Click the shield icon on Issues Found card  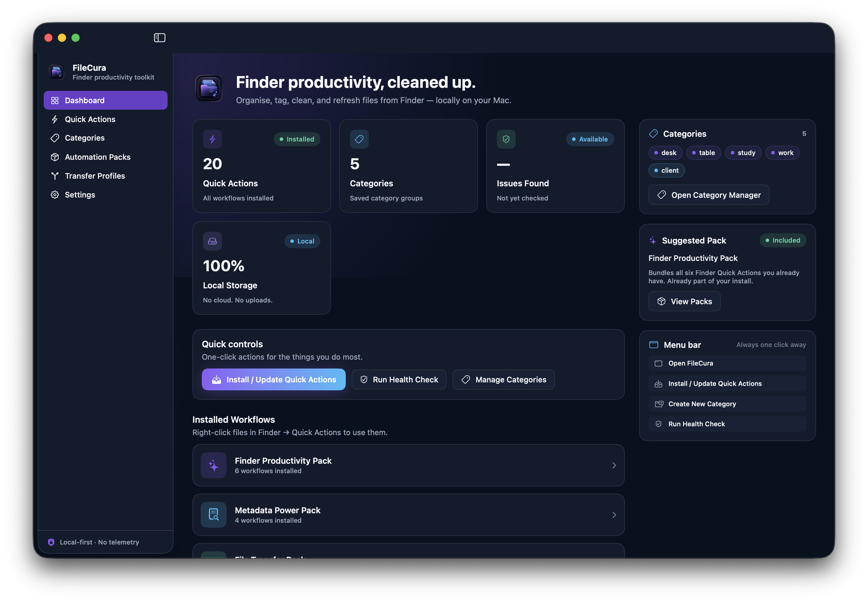pyautogui.click(x=506, y=139)
